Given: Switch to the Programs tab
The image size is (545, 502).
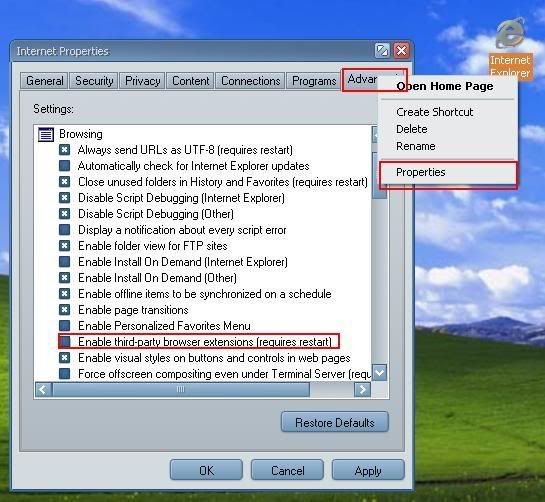Looking at the screenshot, I should 314,81.
